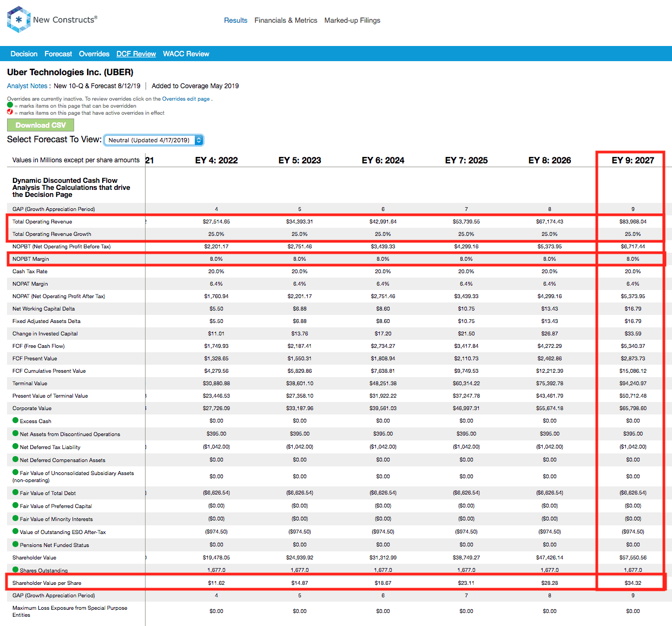
Task: Open the Analyst Notes link
Action: pos(27,86)
